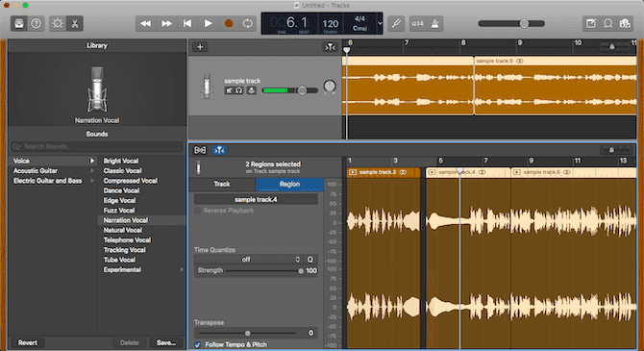This screenshot has height=351, width=644.
Task: Click the Fast Forward transport button
Action: tap(166, 23)
